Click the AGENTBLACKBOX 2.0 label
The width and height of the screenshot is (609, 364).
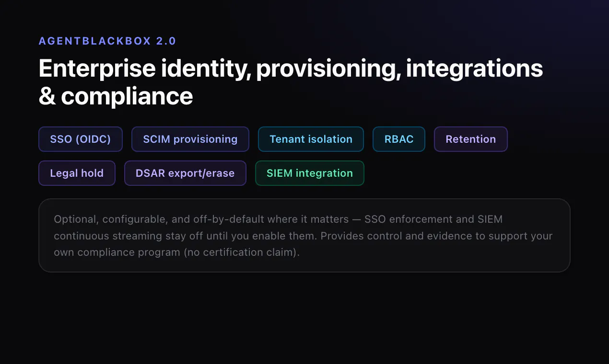(107, 41)
